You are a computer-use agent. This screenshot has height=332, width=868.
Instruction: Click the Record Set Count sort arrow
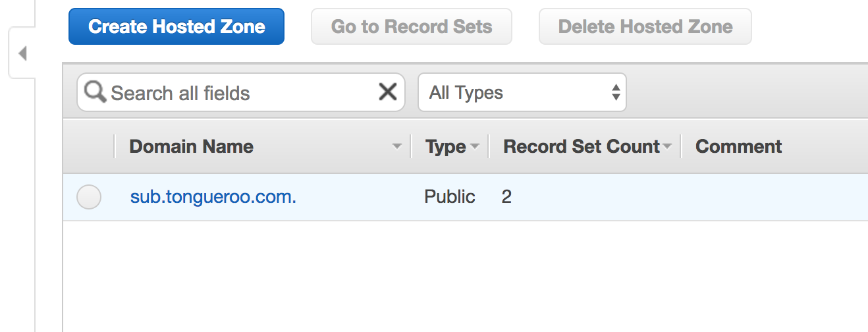click(x=666, y=146)
